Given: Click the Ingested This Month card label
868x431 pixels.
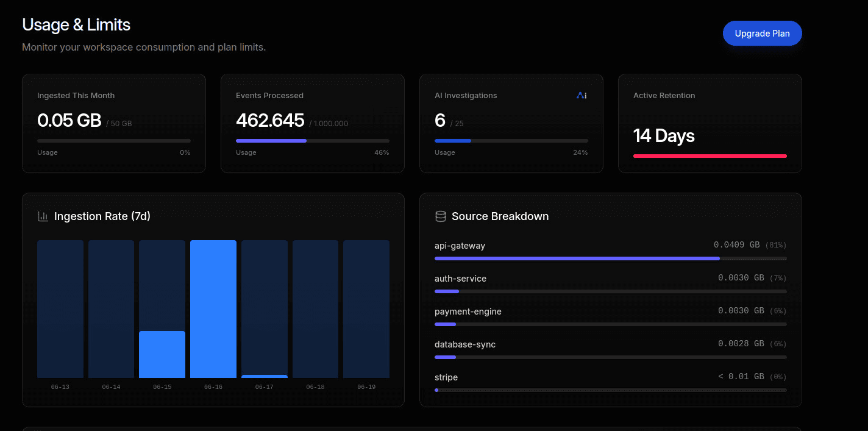Looking at the screenshot, I should [x=76, y=96].
